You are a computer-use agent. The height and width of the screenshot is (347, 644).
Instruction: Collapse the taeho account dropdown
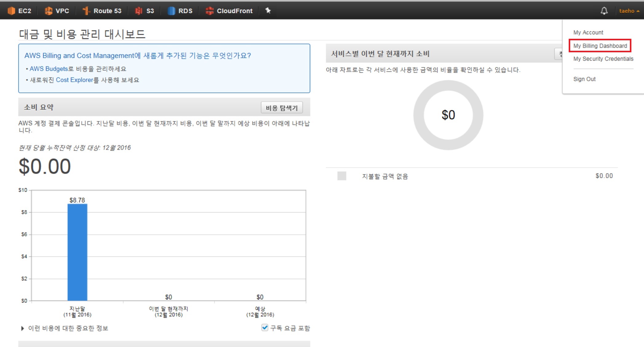pyautogui.click(x=629, y=11)
